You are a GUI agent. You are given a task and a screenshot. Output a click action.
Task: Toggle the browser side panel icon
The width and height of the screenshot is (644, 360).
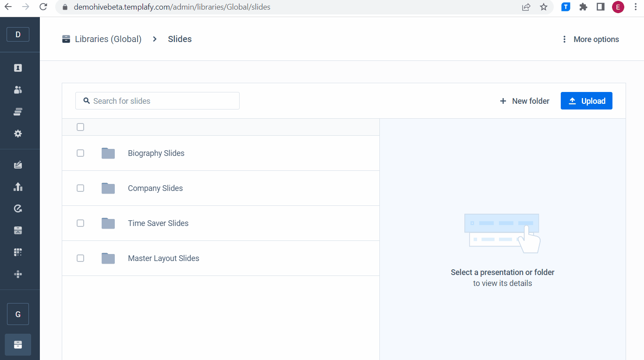coord(601,7)
